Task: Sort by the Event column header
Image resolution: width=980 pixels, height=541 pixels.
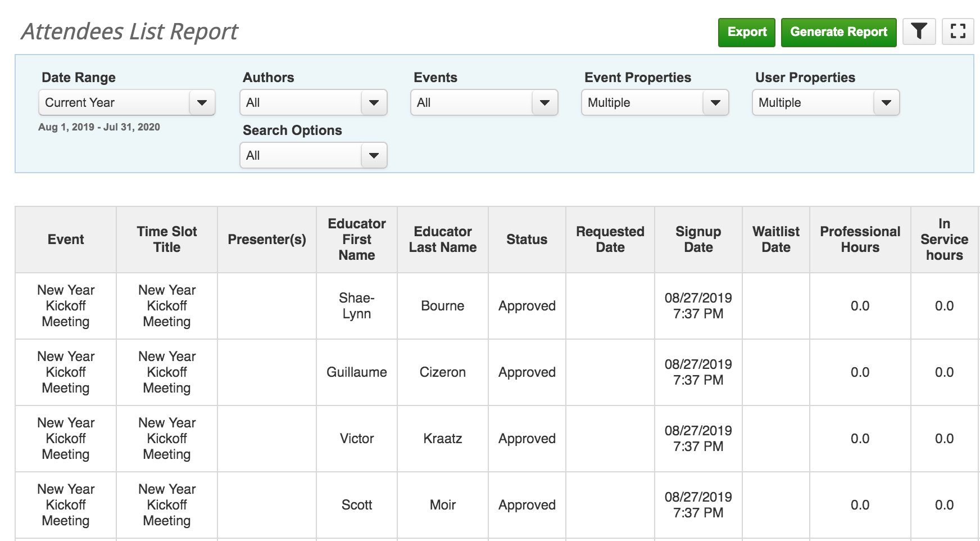Action: click(x=65, y=239)
